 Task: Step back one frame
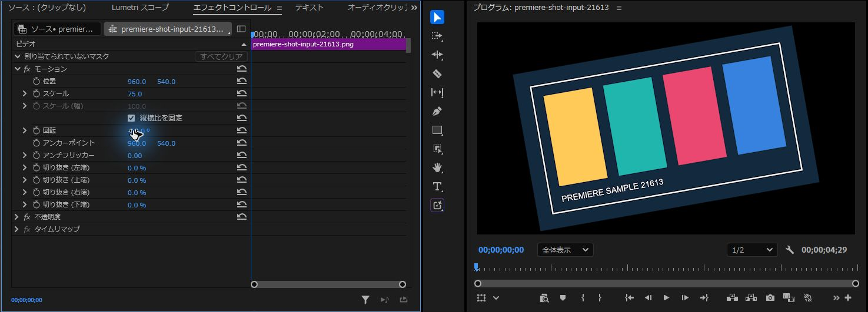click(648, 298)
